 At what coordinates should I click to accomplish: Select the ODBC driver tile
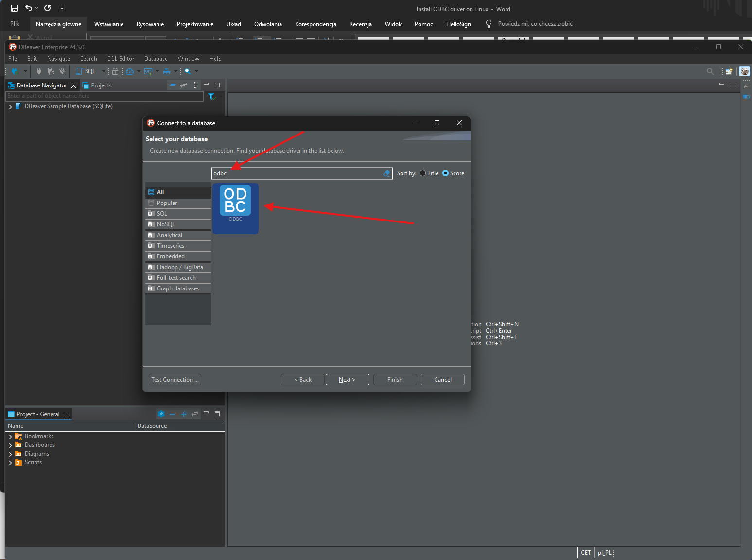[235, 209]
